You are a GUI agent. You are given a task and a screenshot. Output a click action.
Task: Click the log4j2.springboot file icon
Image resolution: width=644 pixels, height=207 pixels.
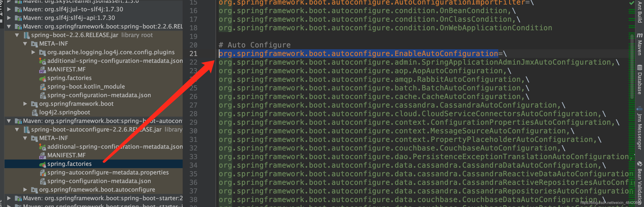pos(35,113)
